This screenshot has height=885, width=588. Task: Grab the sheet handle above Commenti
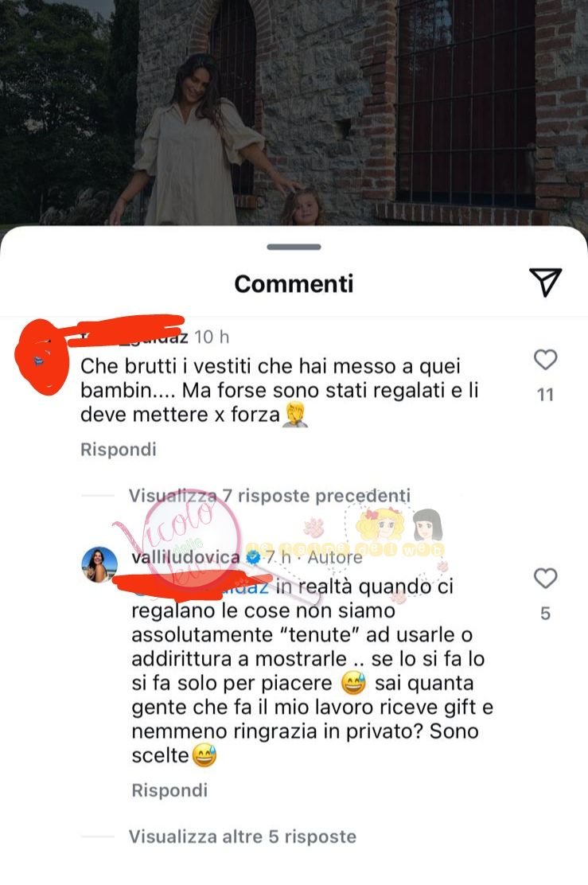[294, 247]
